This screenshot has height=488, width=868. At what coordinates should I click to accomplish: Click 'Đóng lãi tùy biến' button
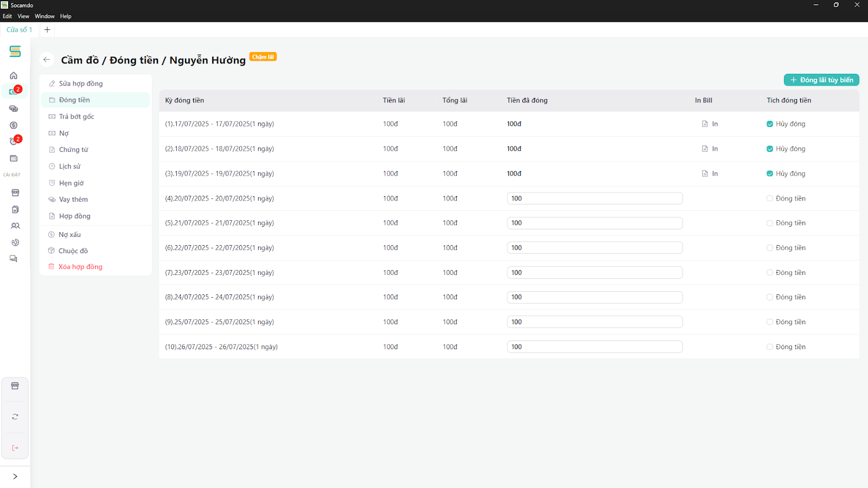[x=821, y=80]
